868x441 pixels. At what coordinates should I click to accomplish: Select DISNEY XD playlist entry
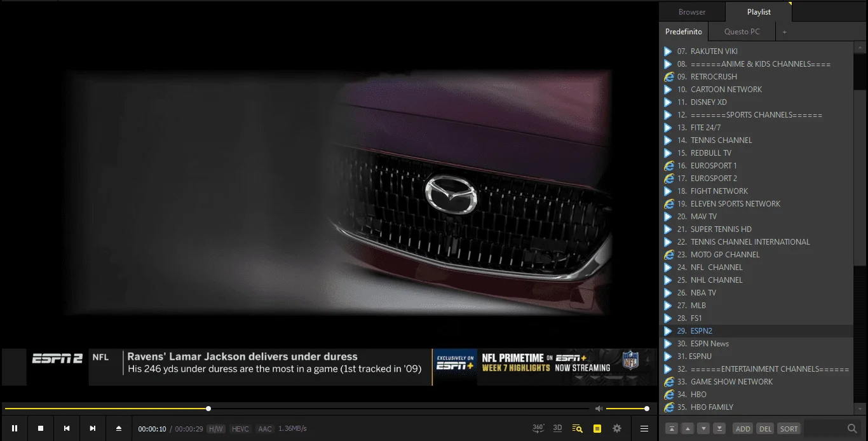pyautogui.click(x=757, y=102)
